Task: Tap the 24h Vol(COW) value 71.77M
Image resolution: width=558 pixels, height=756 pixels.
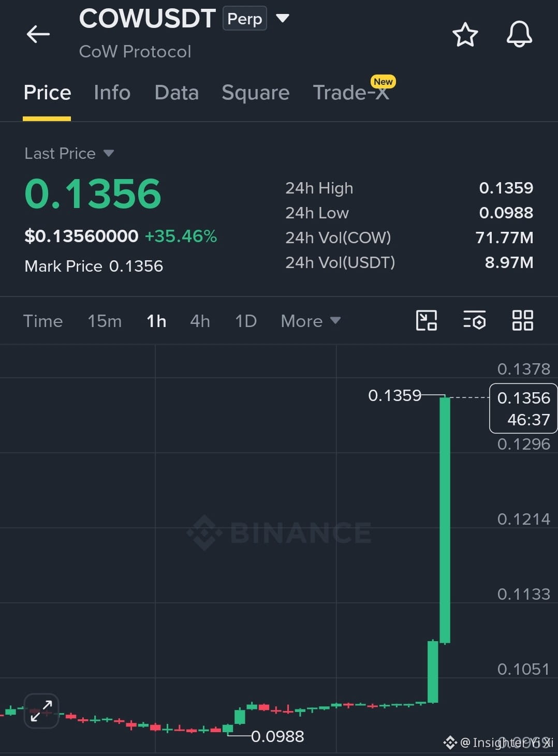Action: pyautogui.click(x=504, y=238)
